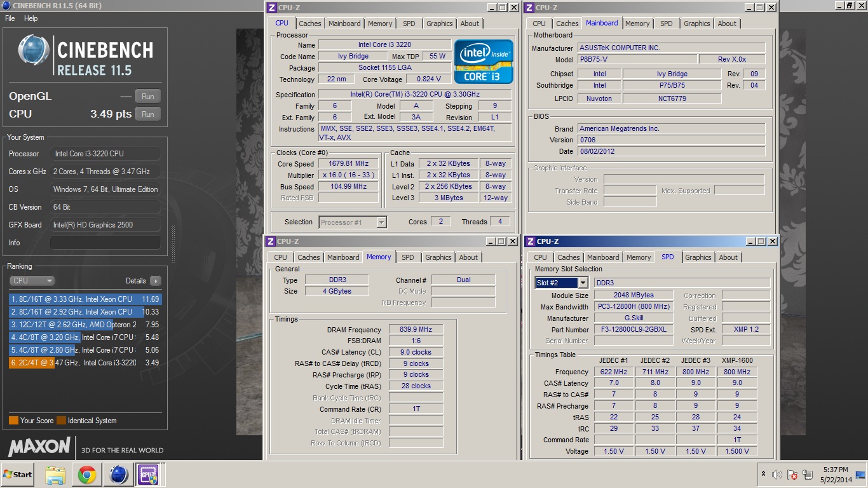The height and width of the screenshot is (488, 868).
Task: Click Max Bandwidth PC3-12800H value
Action: tap(633, 307)
